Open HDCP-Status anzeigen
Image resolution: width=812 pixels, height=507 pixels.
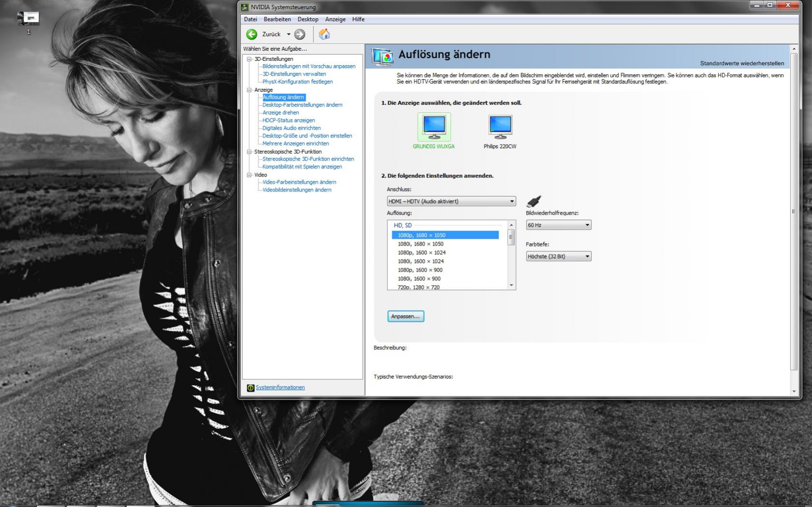coord(289,120)
